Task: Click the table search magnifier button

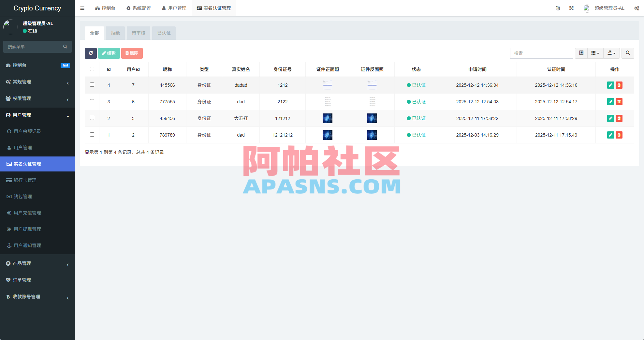Action: coord(628,53)
